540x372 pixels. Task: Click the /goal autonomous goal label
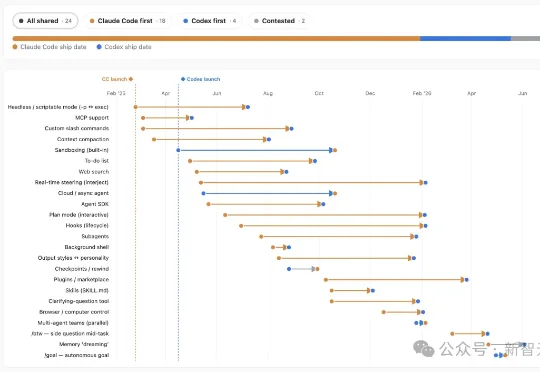(x=76, y=355)
